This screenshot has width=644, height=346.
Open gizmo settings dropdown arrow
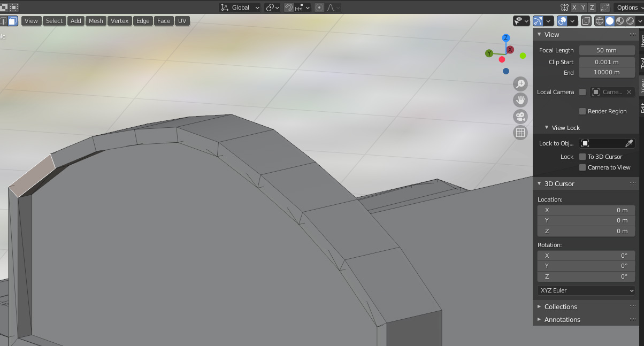(549, 21)
